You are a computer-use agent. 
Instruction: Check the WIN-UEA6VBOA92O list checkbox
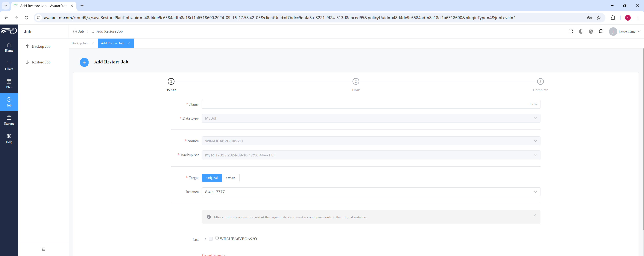point(210,239)
